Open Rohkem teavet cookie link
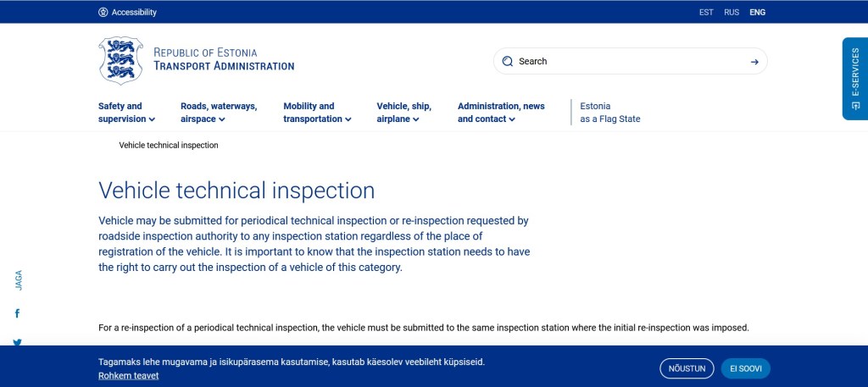 tap(128, 375)
